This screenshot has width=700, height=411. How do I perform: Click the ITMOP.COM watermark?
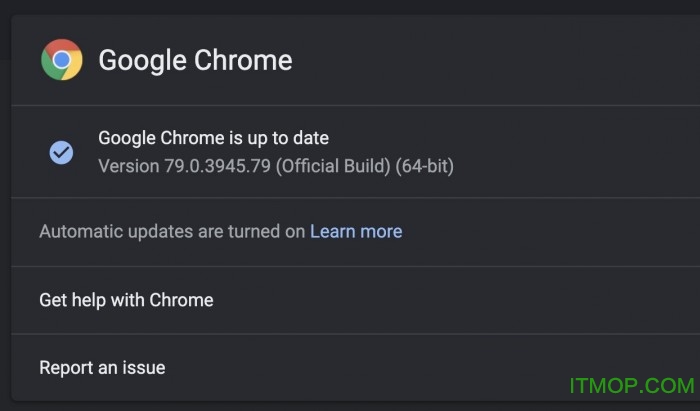[x=631, y=387]
